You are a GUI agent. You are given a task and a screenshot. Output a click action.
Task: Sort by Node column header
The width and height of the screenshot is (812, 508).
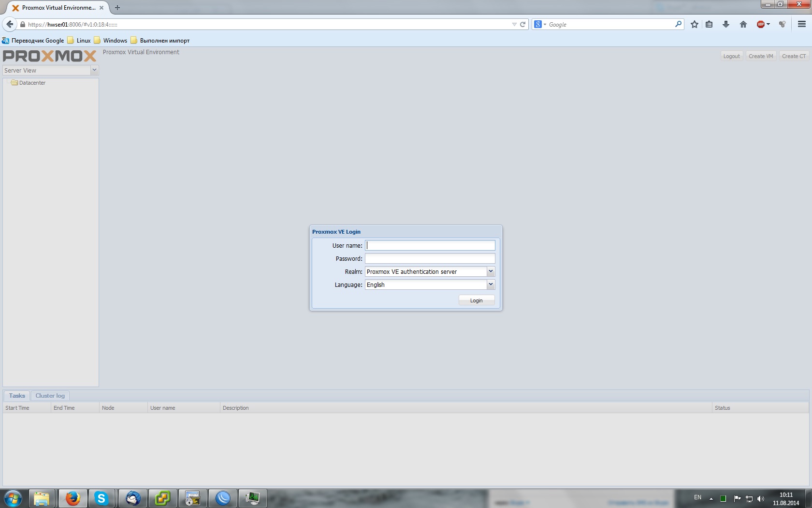123,408
